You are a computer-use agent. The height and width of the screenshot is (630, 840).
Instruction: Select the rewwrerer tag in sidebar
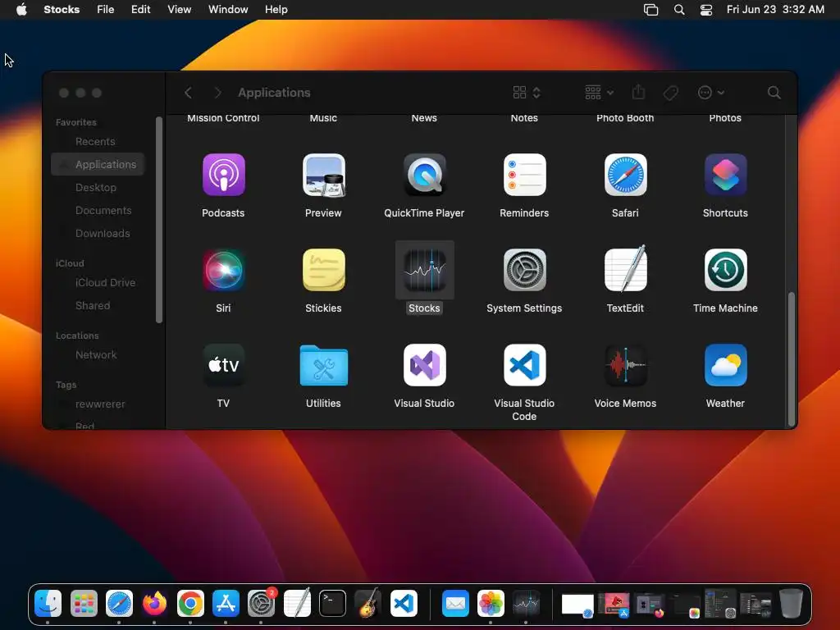coord(98,404)
